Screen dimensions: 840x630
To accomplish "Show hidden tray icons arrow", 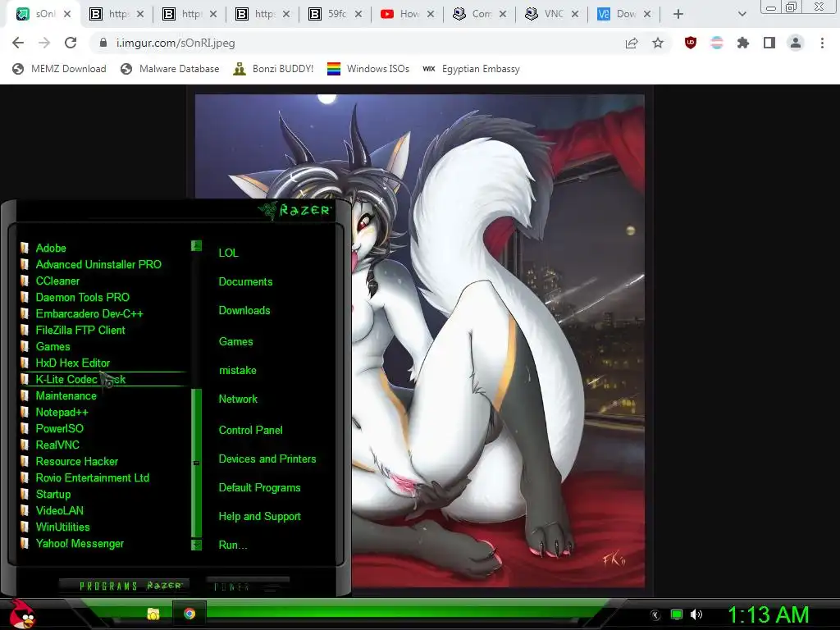I will click(x=655, y=615).
